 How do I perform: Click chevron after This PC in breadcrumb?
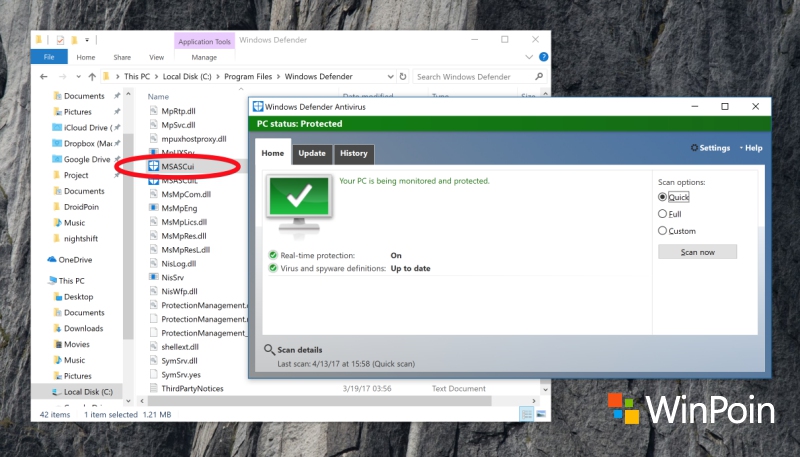[157, 77]
